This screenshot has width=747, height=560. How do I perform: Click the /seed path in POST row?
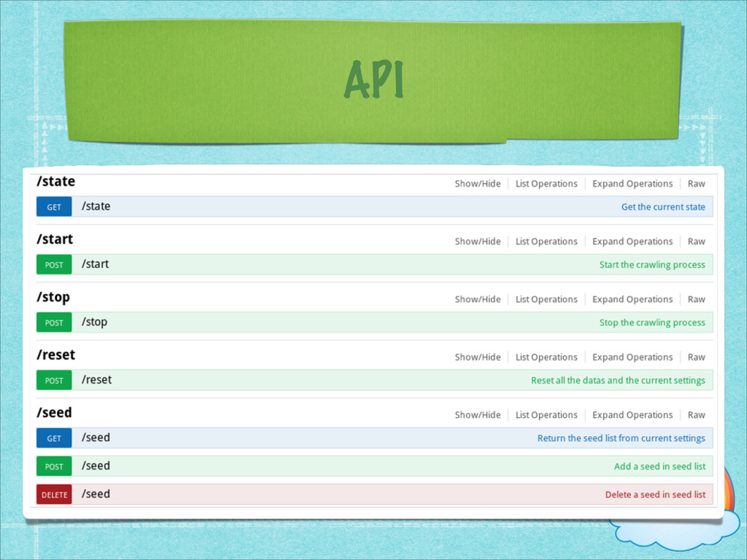point(96,466)
